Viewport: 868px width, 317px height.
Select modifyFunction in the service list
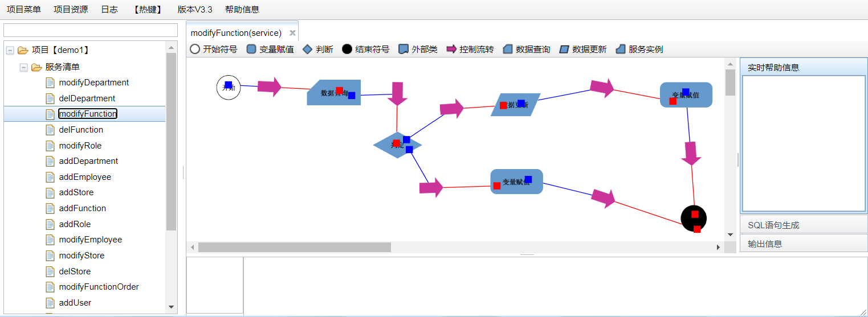click(x=88, y=114)
